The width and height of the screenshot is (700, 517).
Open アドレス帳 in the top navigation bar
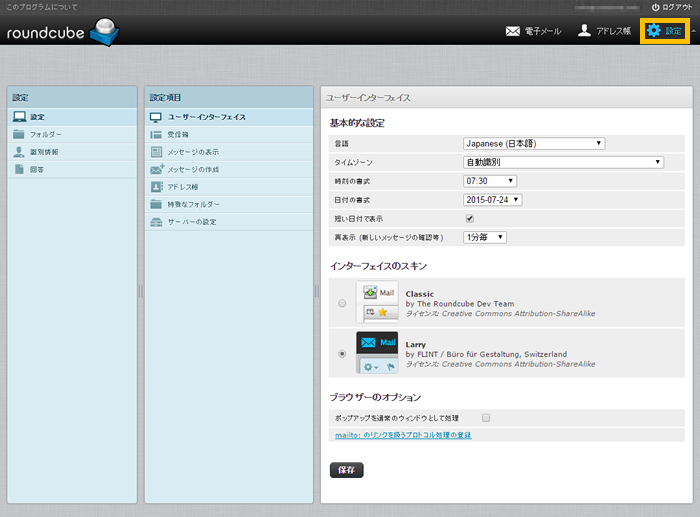tap(603, 31)
